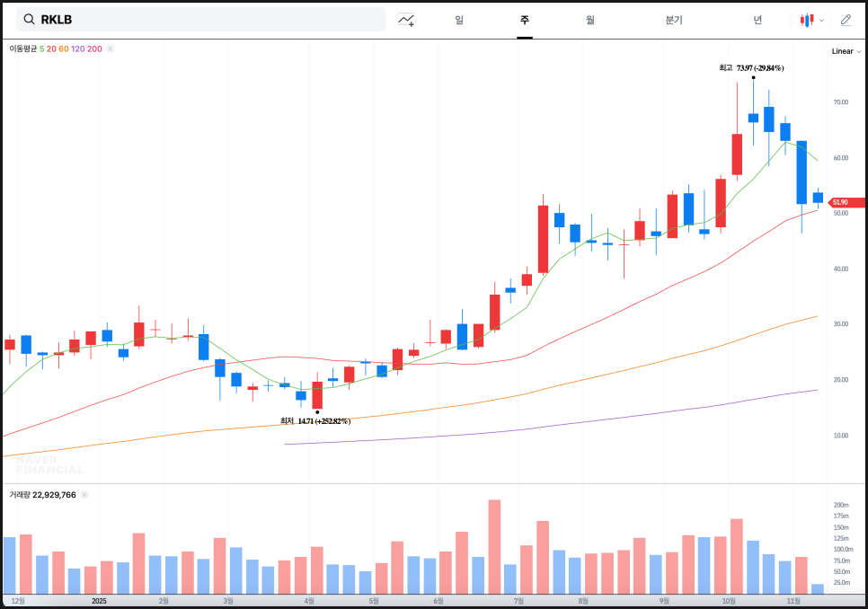The height and width of the screenshot is (609, 868).
Task: Click the search magnifier icon
Action: point(29,20)
